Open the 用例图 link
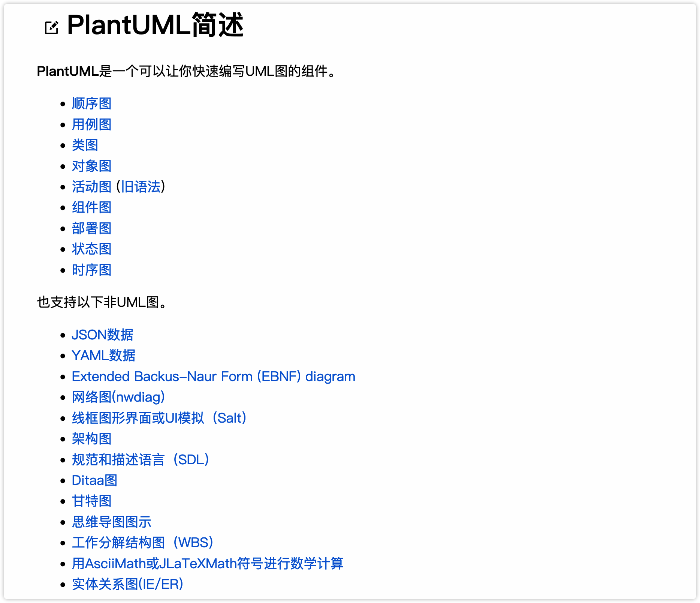700x603 pixels. [92, 124]
